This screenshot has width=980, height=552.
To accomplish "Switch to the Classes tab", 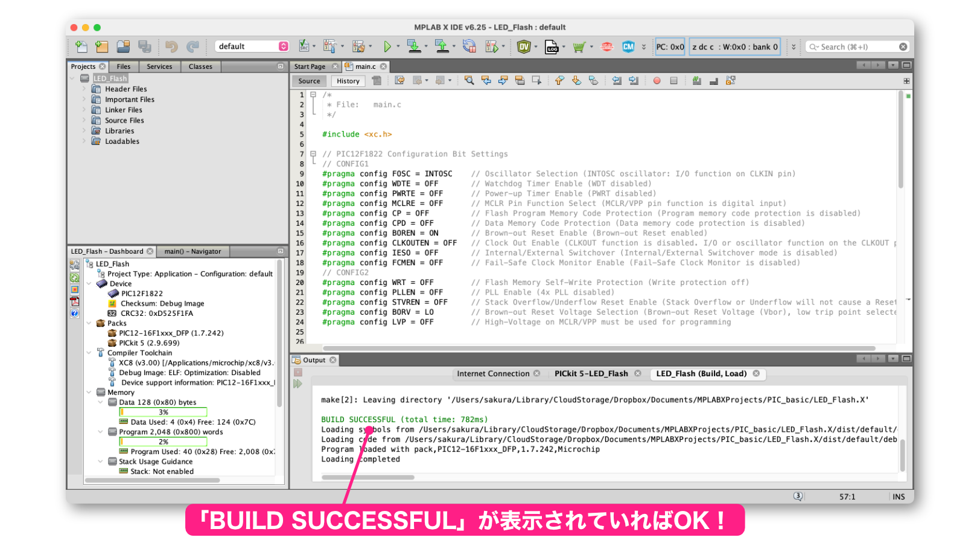I will point(200,66).
